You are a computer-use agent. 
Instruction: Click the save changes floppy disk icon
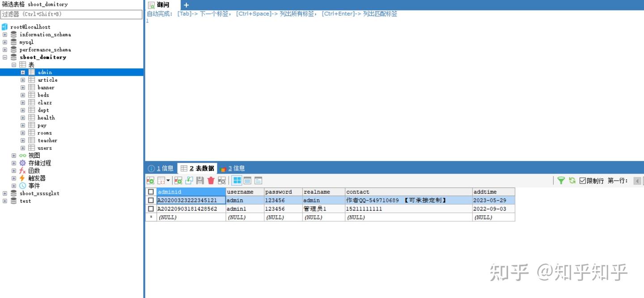click(199, 180)
